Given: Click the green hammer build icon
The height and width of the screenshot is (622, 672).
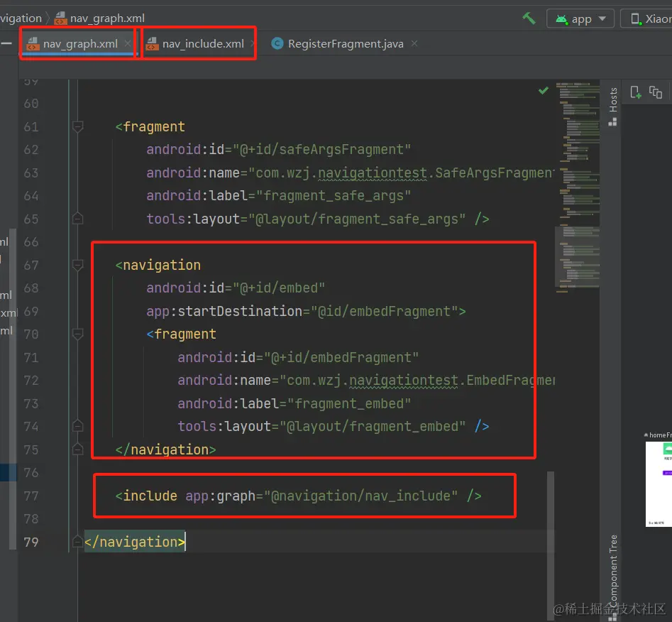Looking at the screenshot, I should tap(529, 18).
